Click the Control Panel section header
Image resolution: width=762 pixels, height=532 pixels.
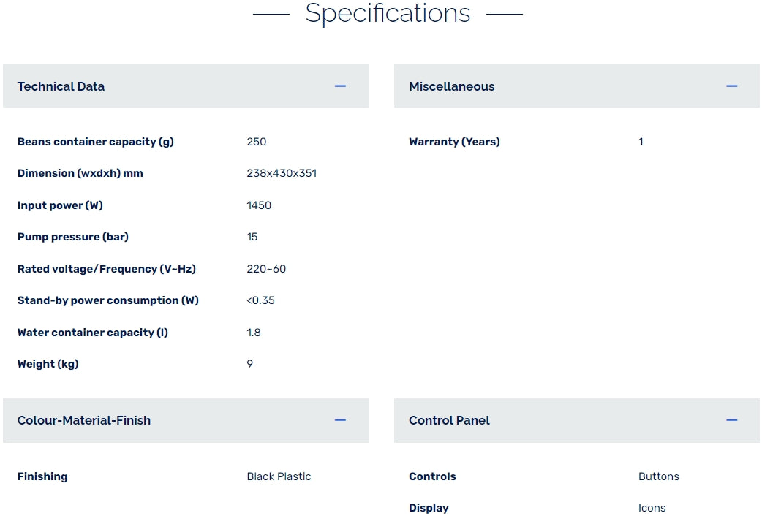[449, 420]
